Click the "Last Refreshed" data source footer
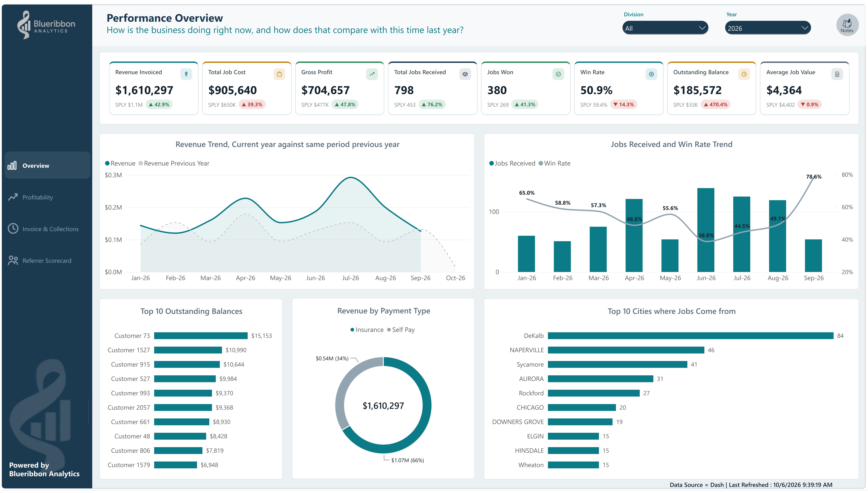The image size is (868, 493). [751, 485]
